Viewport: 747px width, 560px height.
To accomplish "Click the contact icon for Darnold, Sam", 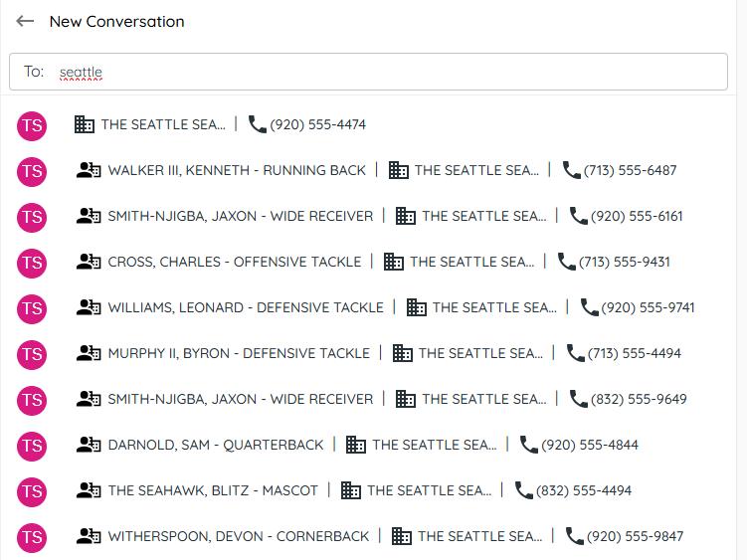I will click(x=89, y=445).
